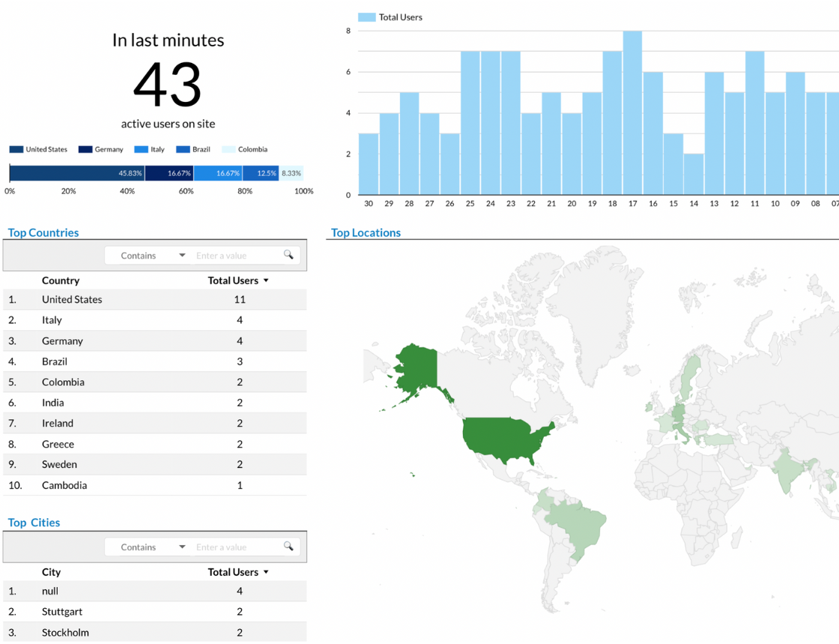Image resolution: width=839 pixels, height=644 pixels.
Task: Click the United States legend swatch
Action: (16, 150)
